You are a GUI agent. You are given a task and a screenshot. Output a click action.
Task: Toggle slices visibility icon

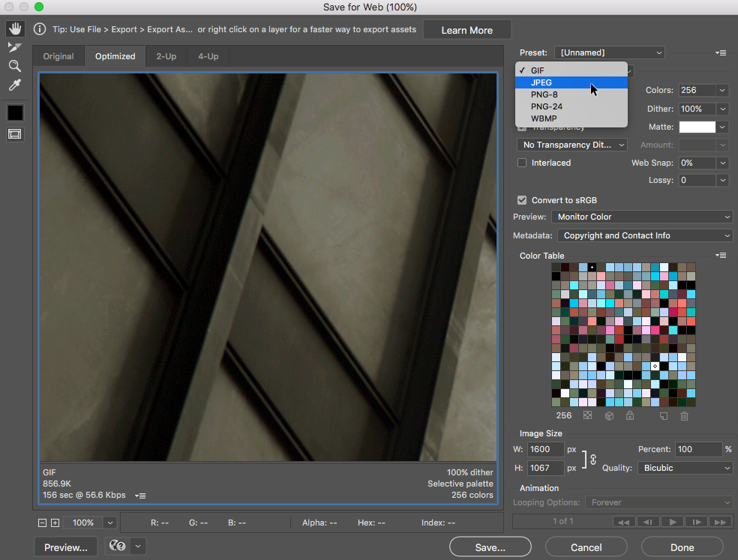15,134
